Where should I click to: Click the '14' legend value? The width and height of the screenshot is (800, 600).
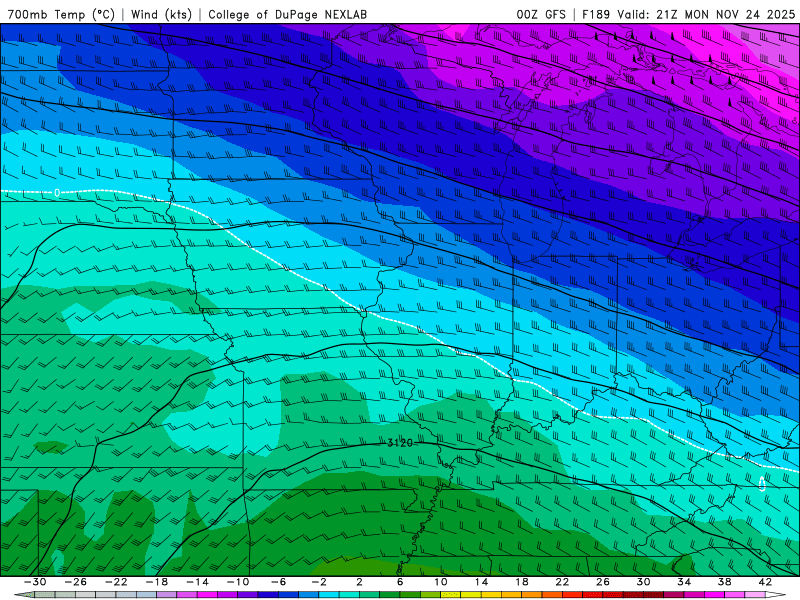coord(481,582)
